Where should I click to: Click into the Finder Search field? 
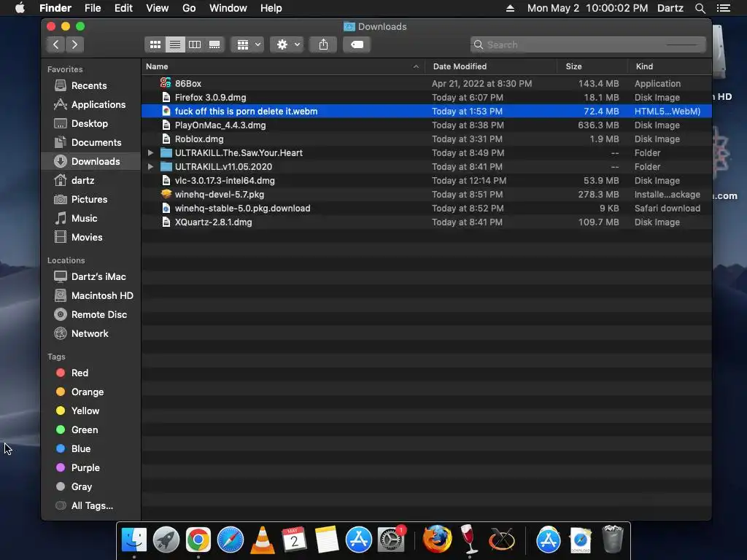588,44
